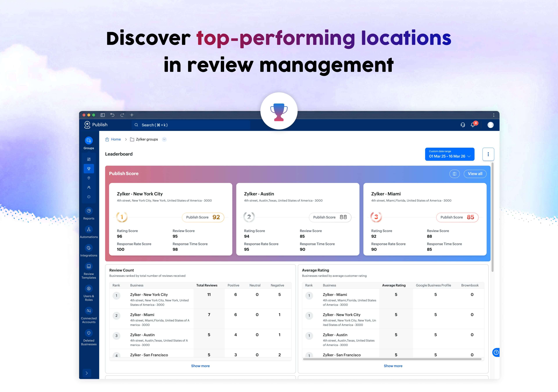Click the support headset icon

463,125
